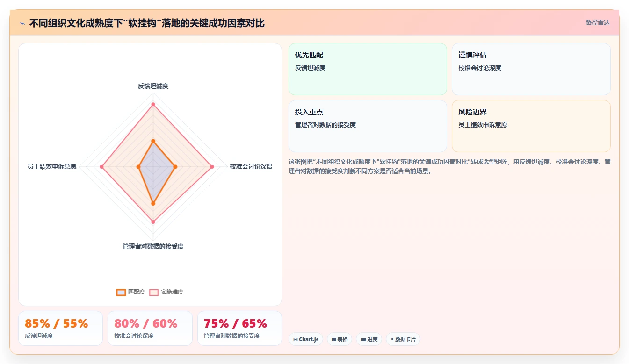The width and height of the screenshot is (629, 364).
Task: Toggle the 匹配度 legend item
Action: 130,292
